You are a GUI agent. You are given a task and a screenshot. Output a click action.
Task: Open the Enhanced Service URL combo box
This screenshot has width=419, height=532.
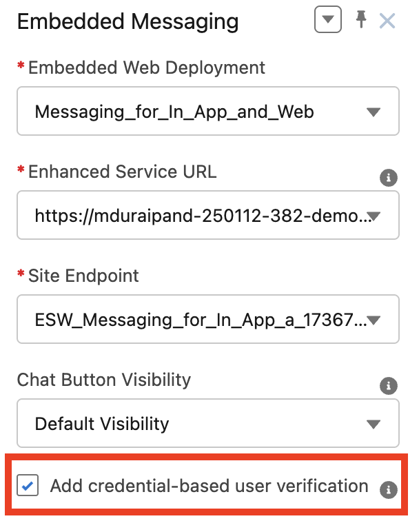[193, 216]
